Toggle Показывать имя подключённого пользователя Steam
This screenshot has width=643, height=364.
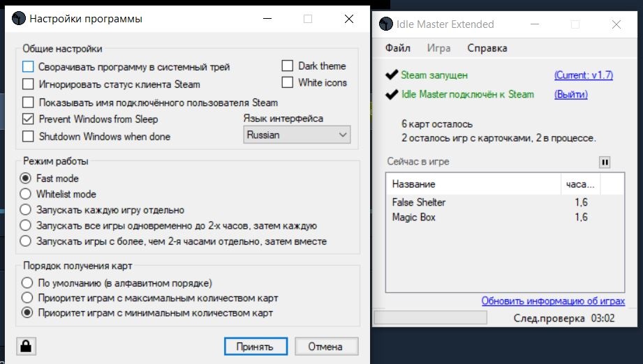[28, 102]
